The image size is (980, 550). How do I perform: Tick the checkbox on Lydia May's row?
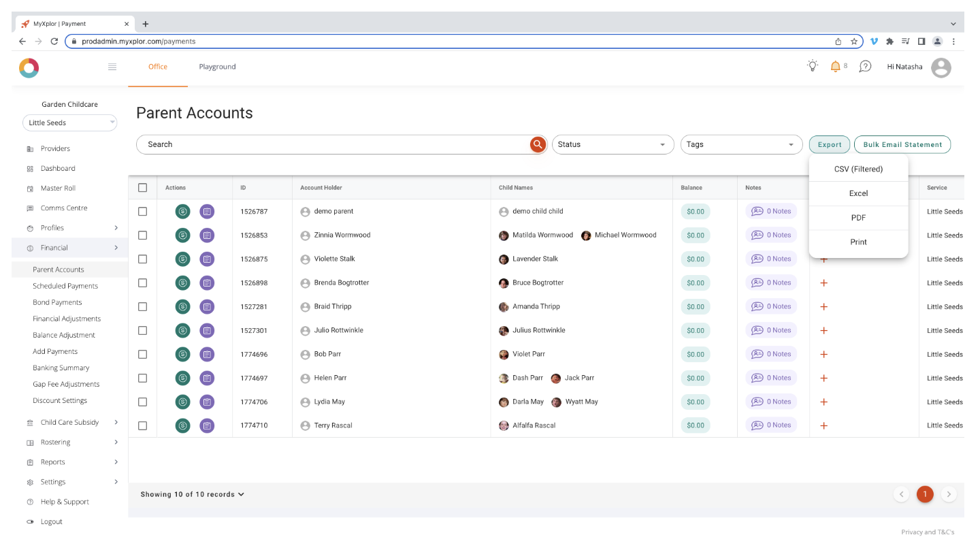click(x=142, y=402)
